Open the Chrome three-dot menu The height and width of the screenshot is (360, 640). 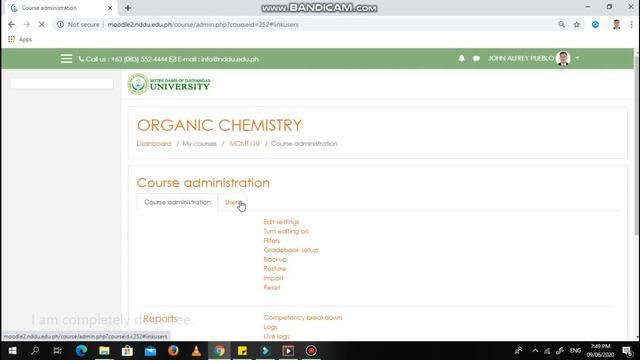click(x=631, y=24)
